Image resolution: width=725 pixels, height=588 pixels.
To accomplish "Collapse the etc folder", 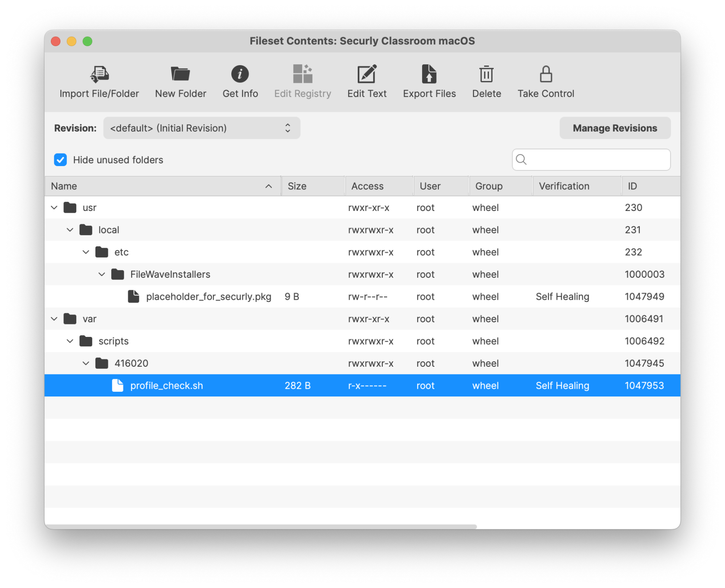I will coord(86,252).
